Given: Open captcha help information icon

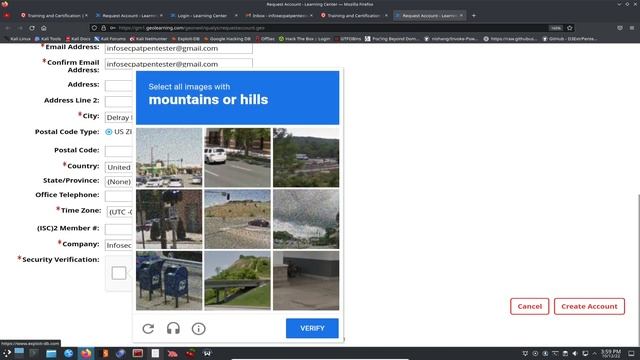Looking at the screenshot, I should pos(198,329).
